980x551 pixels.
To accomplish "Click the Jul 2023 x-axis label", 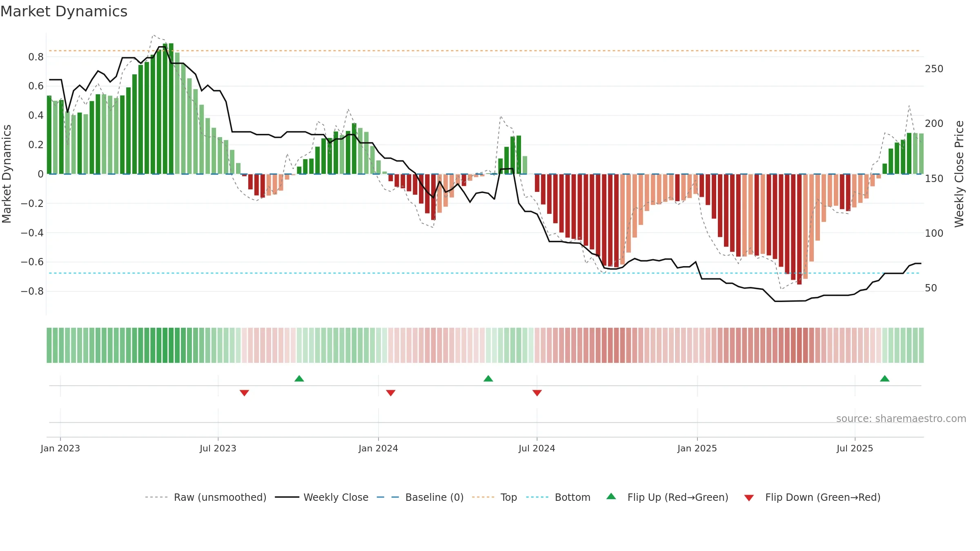I will coord(218,449).
